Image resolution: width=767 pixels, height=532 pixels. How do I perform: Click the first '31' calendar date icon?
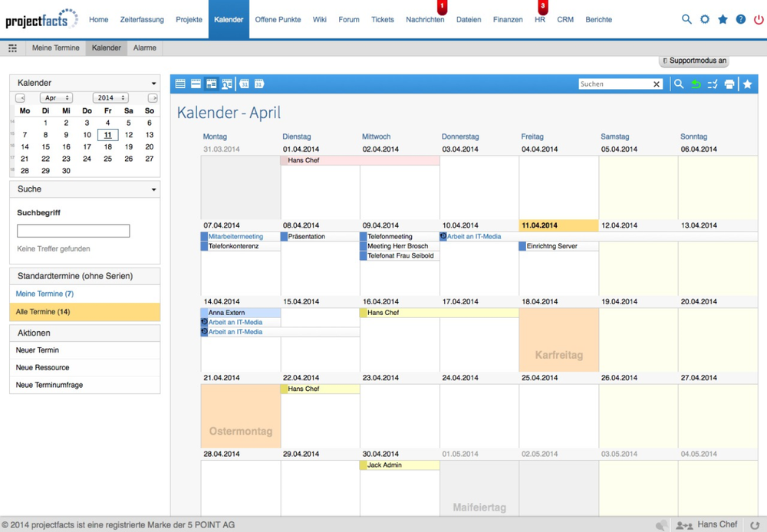(244, 84)
